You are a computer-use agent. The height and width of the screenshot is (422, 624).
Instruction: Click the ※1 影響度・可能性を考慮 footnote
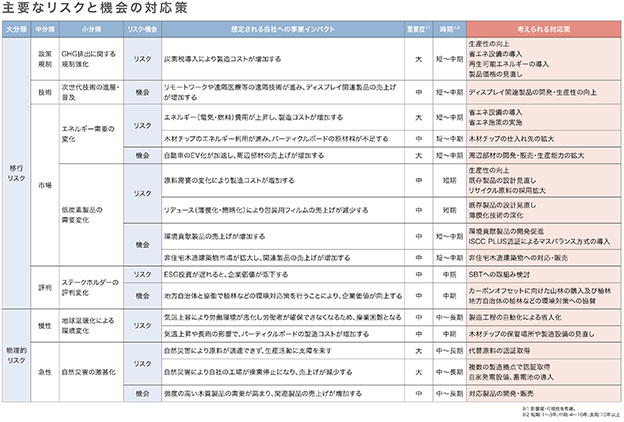point(550,408)
